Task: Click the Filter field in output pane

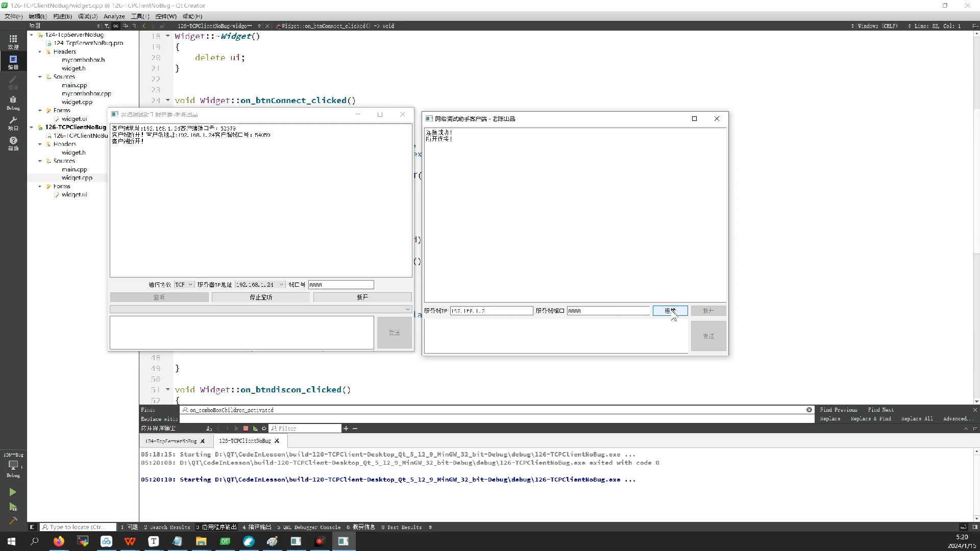Action: pos(305,429)
